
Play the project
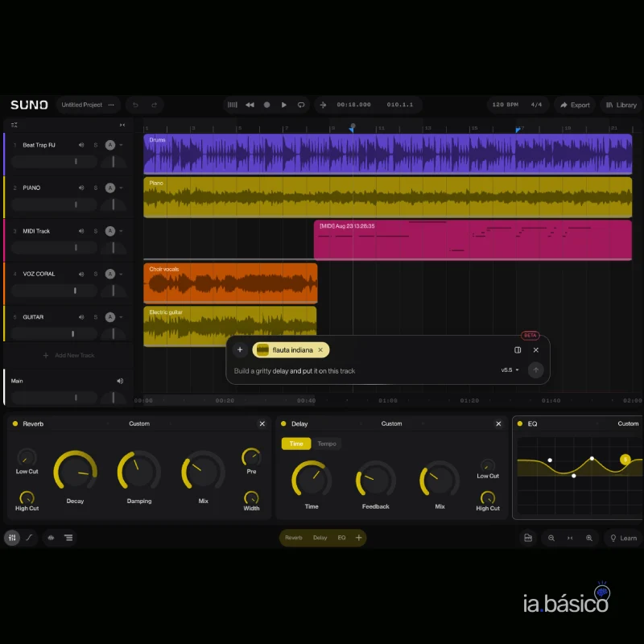click(x=284, y=105)
